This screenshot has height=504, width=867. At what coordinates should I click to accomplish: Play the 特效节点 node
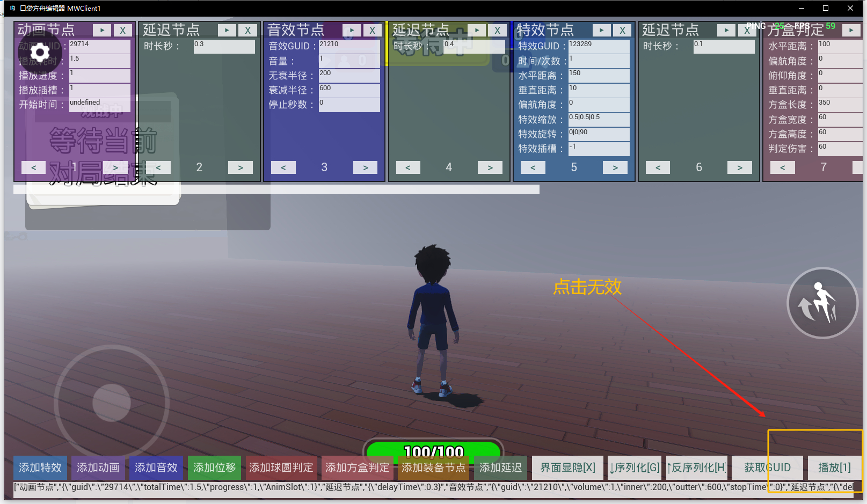(x=601, y=31)
